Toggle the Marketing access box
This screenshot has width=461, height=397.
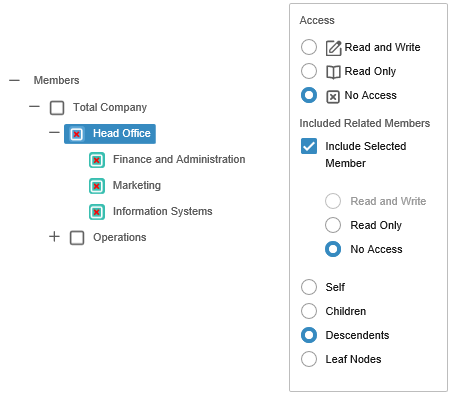tap(97, 186)
